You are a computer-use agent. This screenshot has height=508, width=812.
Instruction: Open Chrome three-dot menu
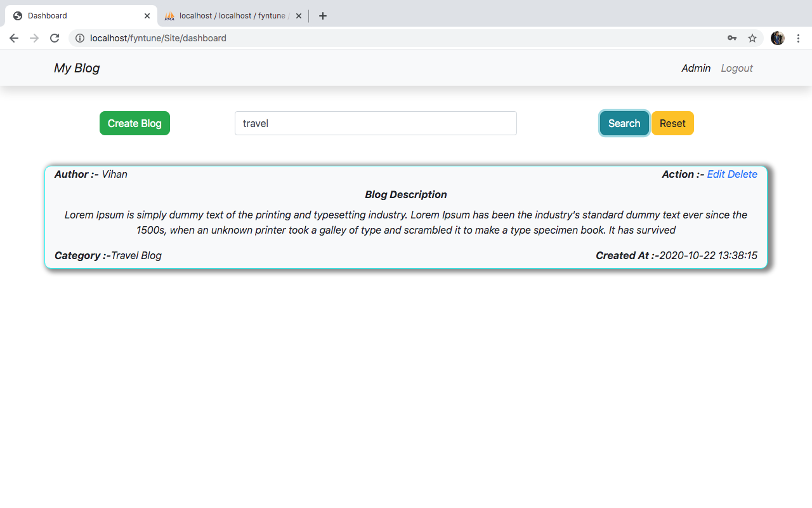coord(798,38)
